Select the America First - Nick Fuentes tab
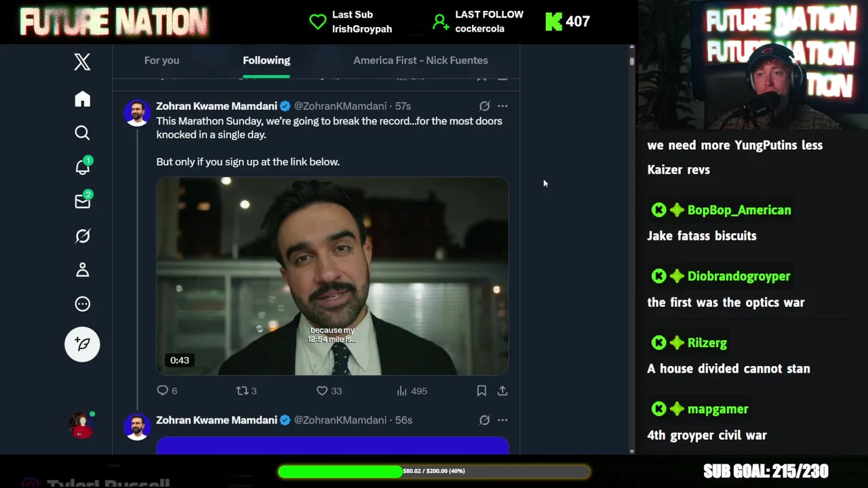 point(420,60)
